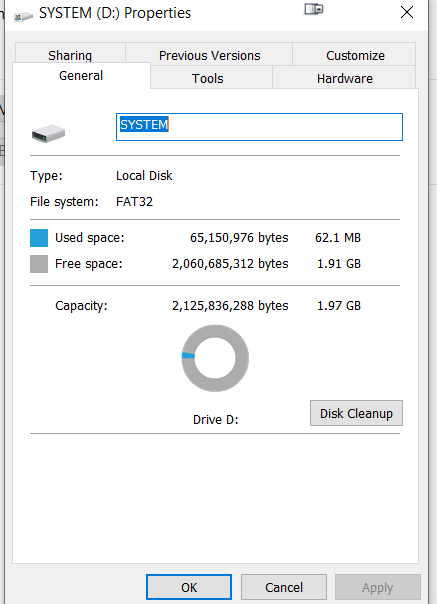This screenshot has width=437, height=604.
Task: Click the blue Used space color square
Action: tap(39, 238)
